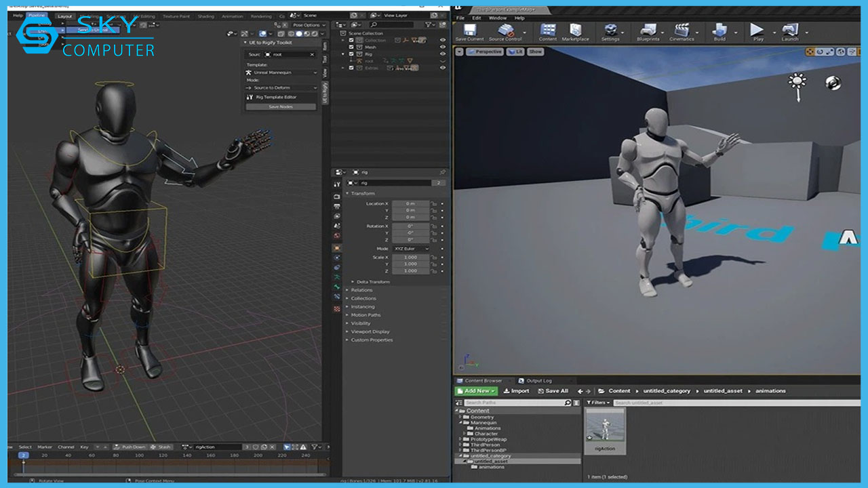Click Save Current in Unreal toolbar
The image size is (868, 488).
(x=469, y=31)
